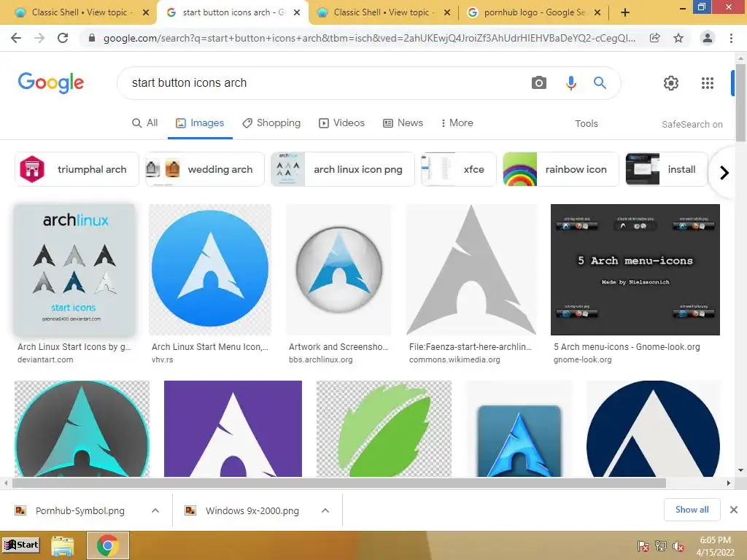Open the teal Arch logo on dark circle
This screenshot has height=560, width=747.
[x=82, y=429]
